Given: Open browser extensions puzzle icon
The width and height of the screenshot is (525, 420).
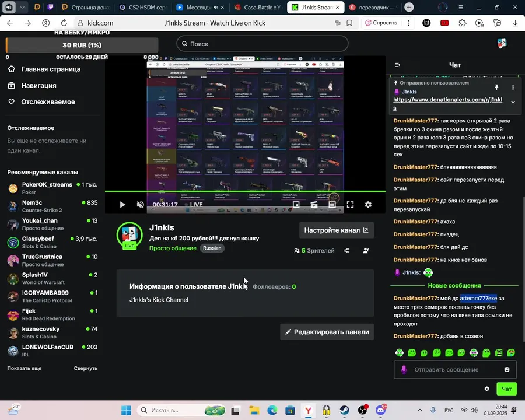Looking at the screenshot, I should pyautogui.click(x=463, y=23).
